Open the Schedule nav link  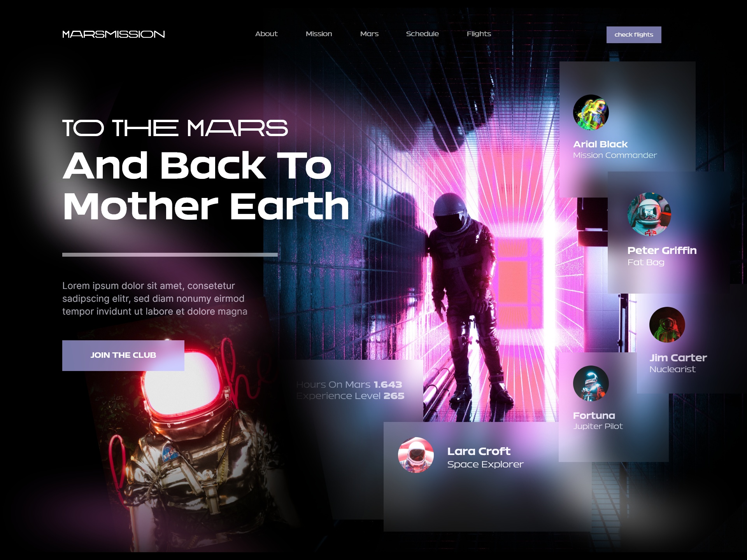tap(422, 34)
